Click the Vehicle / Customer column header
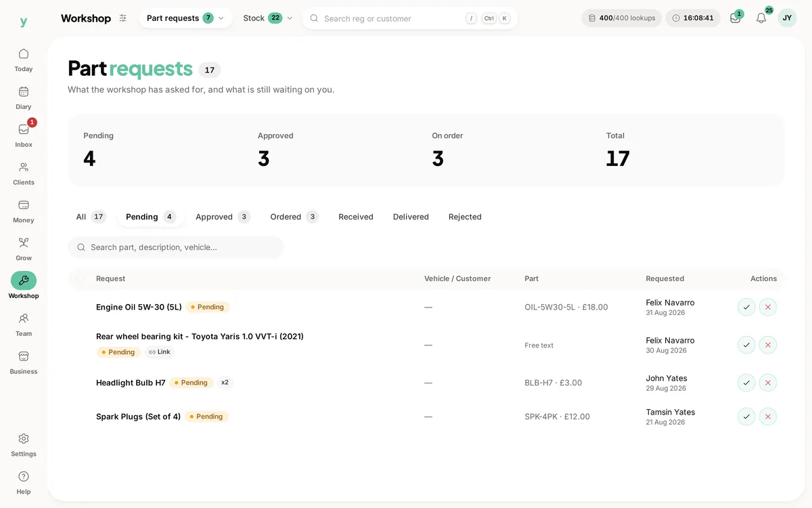Image resolution: width=812 pixels, height=508 pixels. [457, 278]
